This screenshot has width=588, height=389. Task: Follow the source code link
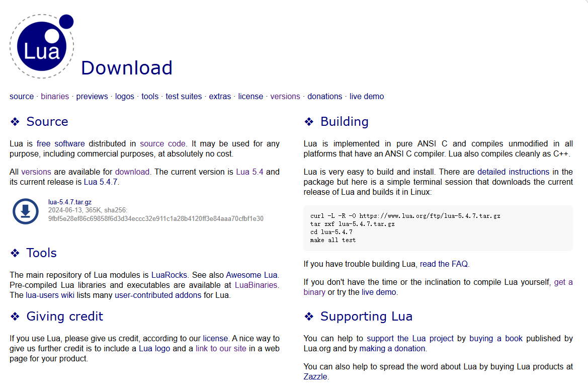pos(163,143)
